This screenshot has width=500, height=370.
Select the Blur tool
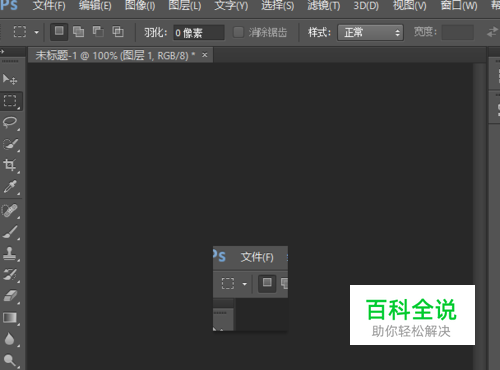[x=10, y=339]
